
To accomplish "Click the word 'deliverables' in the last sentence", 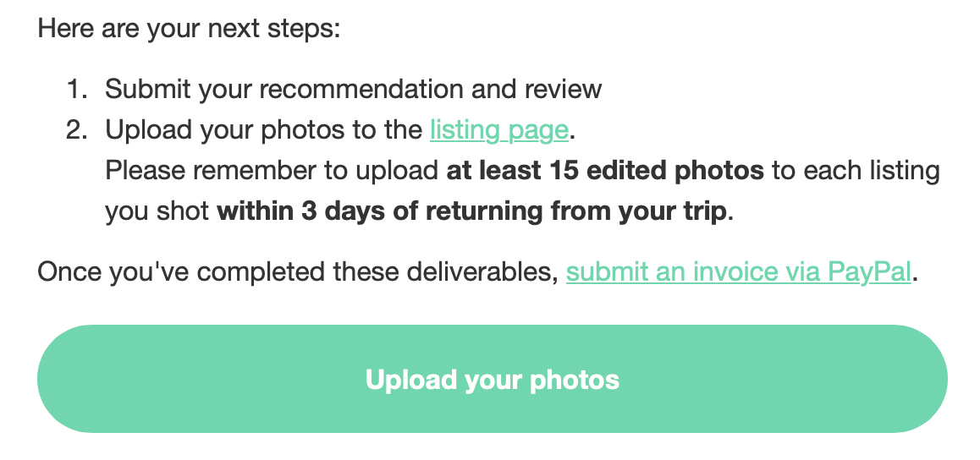I will tap(482, 272).
